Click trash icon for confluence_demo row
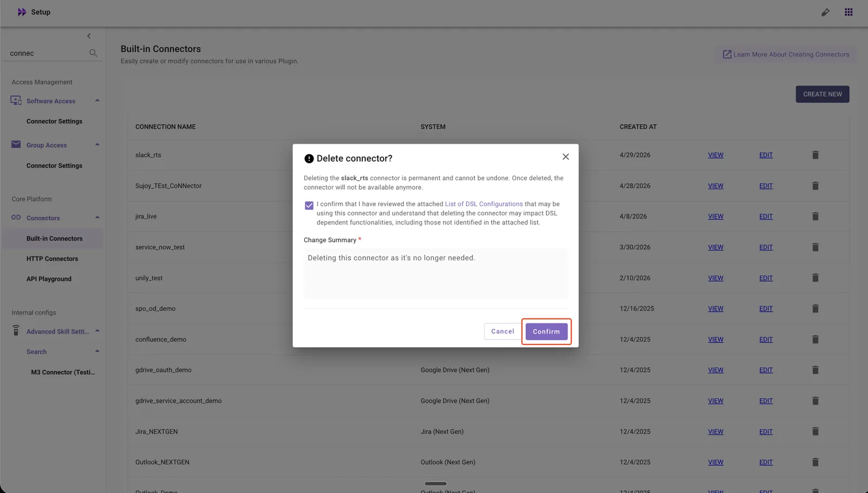Viewport: 868px width, 493px height. (815, 340)
